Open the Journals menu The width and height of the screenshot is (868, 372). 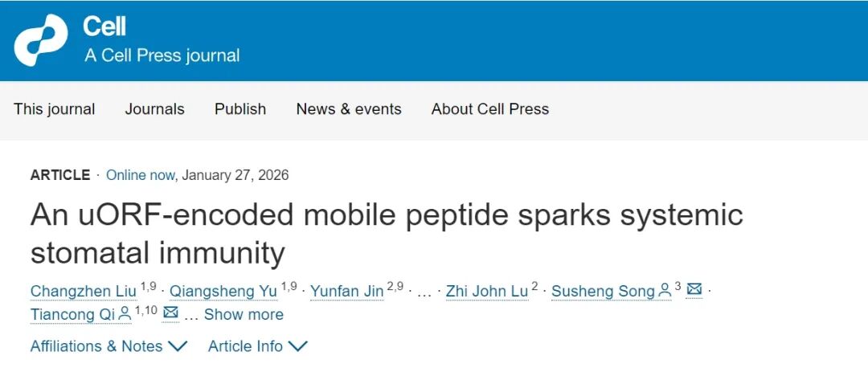tap(154, 109)
